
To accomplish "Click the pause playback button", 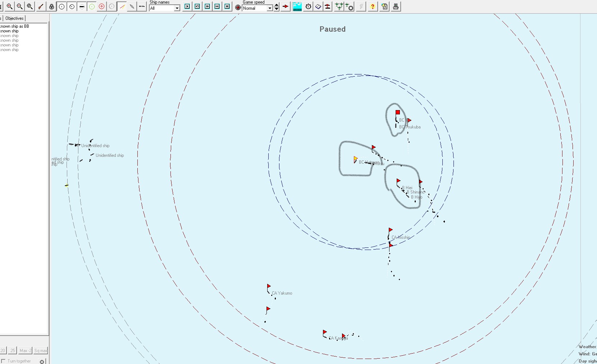I will pos(227,6).
